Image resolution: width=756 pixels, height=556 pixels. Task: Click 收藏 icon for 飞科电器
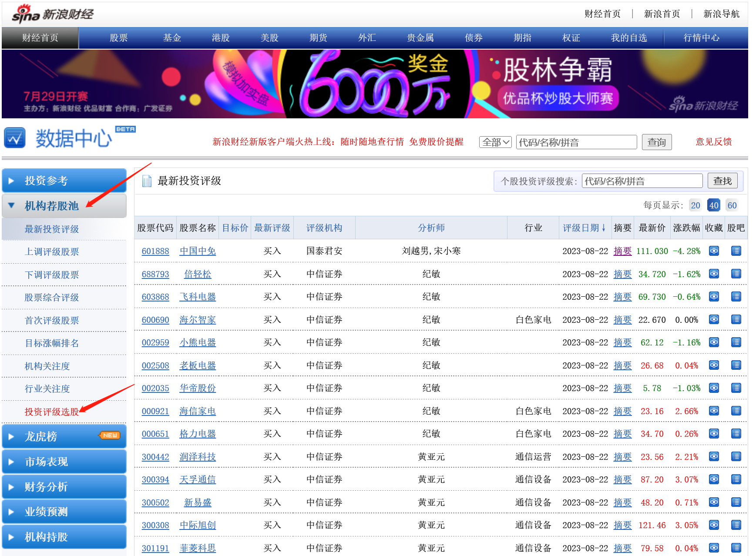click(714, 297)
